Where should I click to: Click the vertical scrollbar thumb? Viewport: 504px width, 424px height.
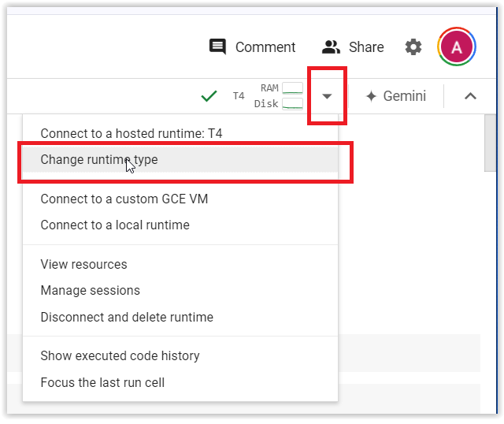click(x=490, y=143)
